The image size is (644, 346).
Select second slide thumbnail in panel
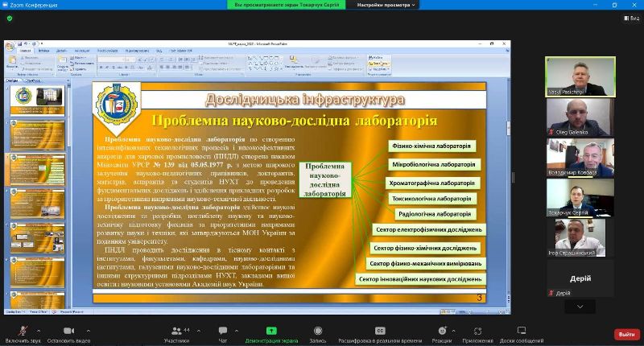pos(37,134)
